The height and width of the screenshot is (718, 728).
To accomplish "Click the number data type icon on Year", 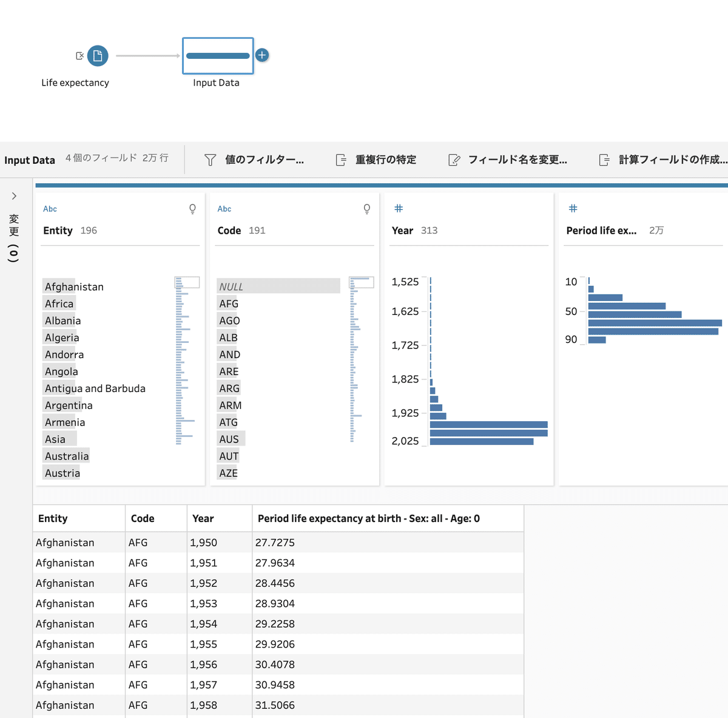I will pyautogui.click(x=399, y=208).
